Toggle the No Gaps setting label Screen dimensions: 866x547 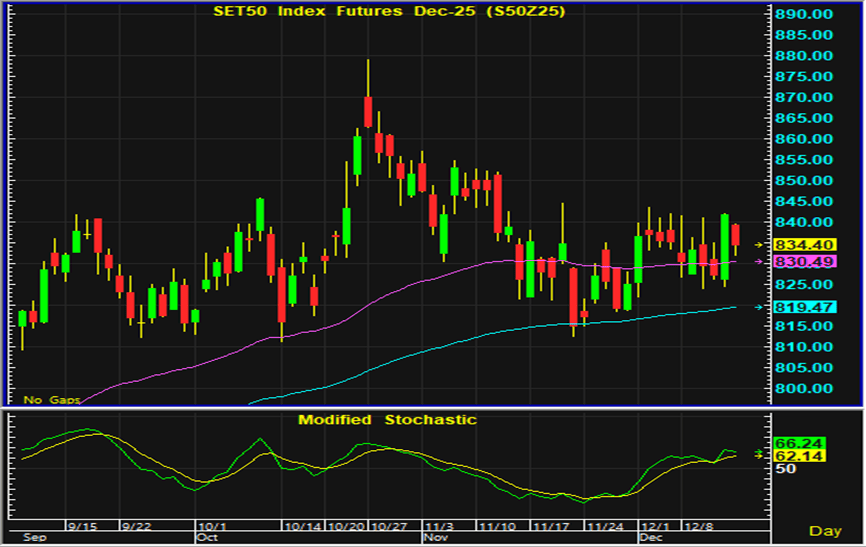pos(47,400)
